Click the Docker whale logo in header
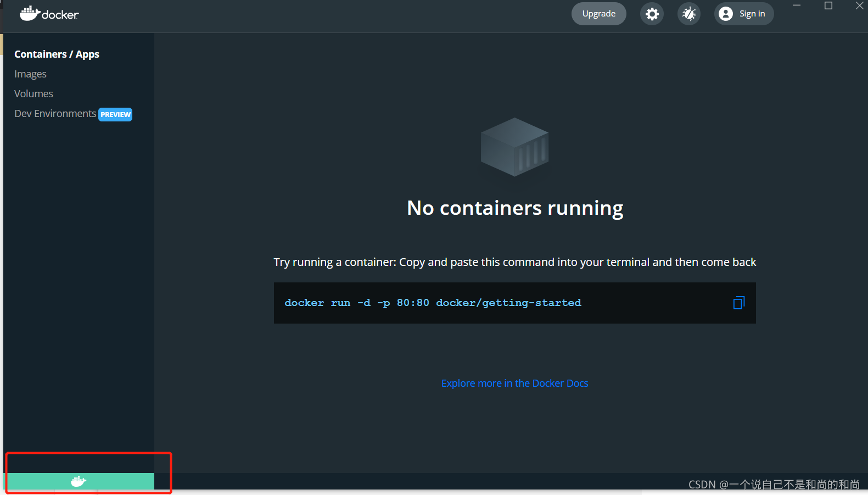The height and width of the screenshot is (495, 868). click(x=49, y=14)
